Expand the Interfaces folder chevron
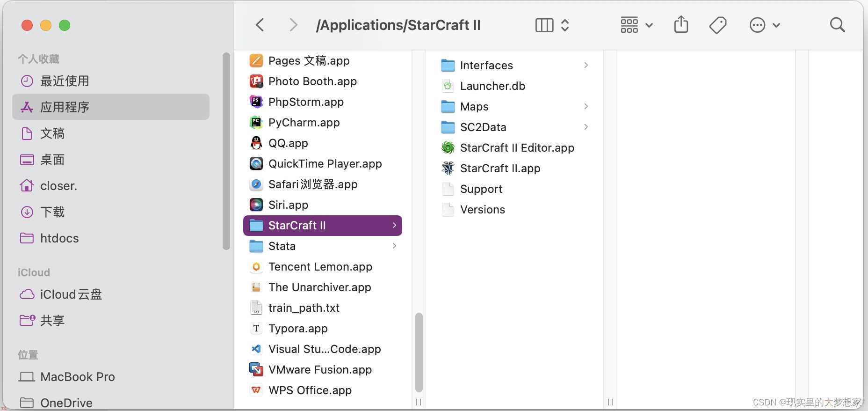The image size is (868, 411). pyautogui.click(x=586, y=66)
